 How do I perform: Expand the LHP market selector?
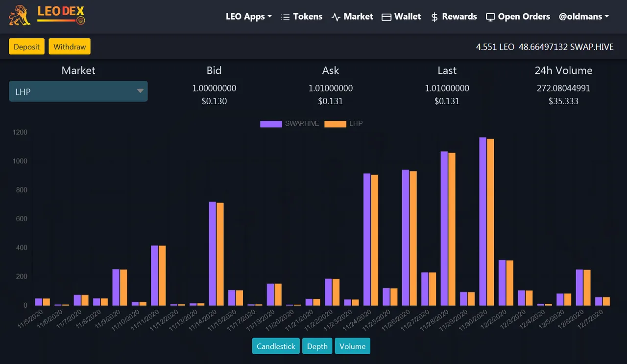(x=78, y=91)
